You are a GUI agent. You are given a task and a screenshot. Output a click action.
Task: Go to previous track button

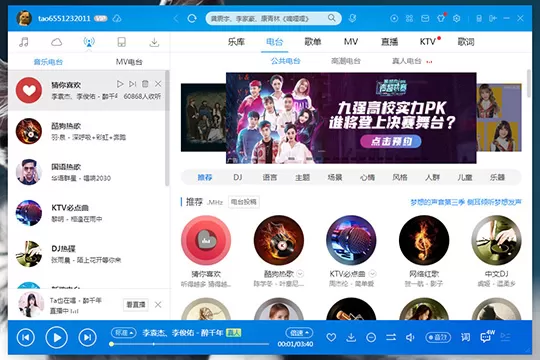pos(26,337)
